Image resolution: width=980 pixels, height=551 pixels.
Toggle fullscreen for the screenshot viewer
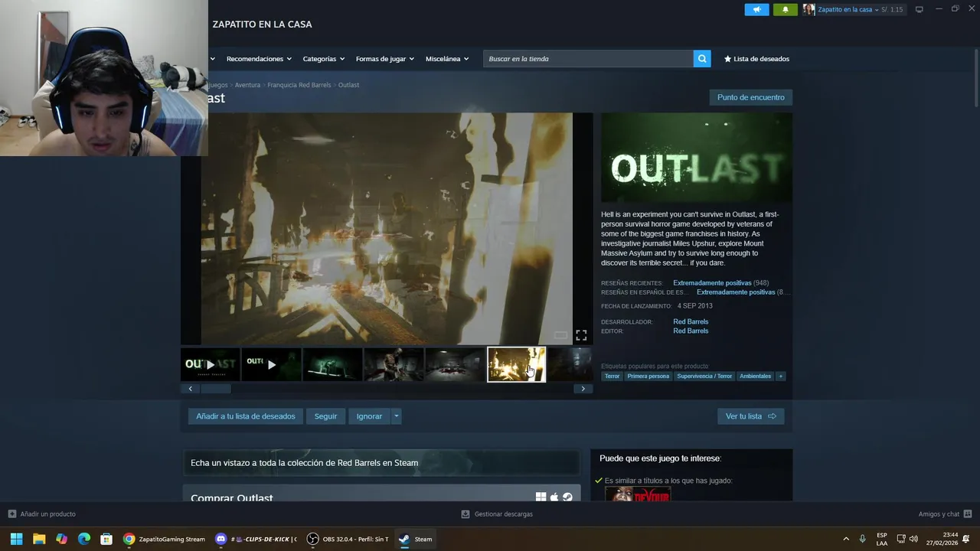(581, 335)
